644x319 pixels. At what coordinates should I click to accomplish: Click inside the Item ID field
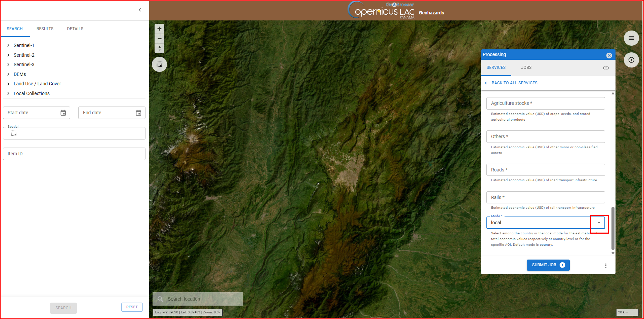[x=74, y=154]
